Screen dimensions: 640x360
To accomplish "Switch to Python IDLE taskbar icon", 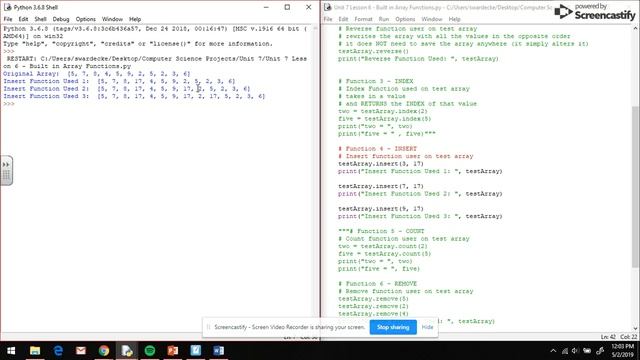I will [127, 351].
